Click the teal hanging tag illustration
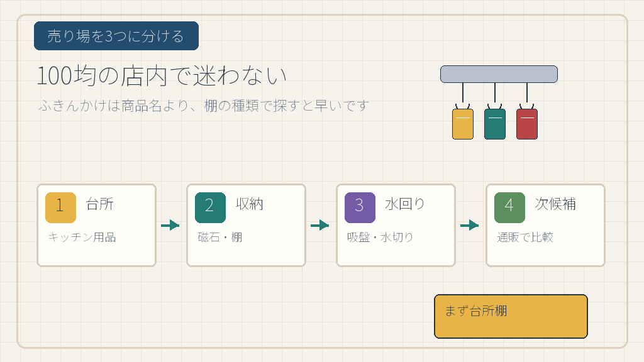 pos(495,124)
